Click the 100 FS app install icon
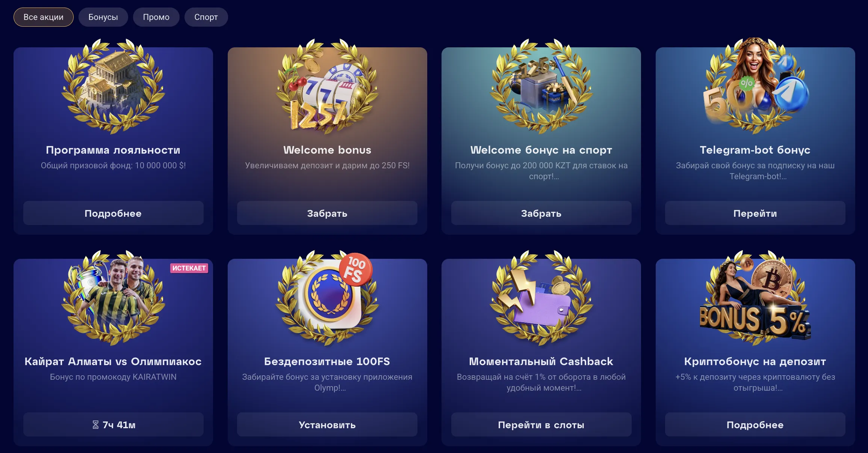 (x=327, y=298)
